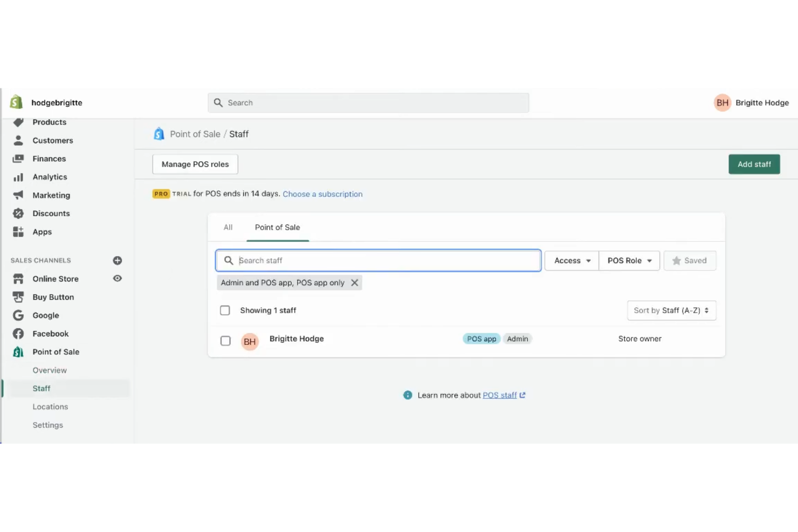Screen dimensions: 798x532
Task: Open the POS staff help link
Action: 500,395
